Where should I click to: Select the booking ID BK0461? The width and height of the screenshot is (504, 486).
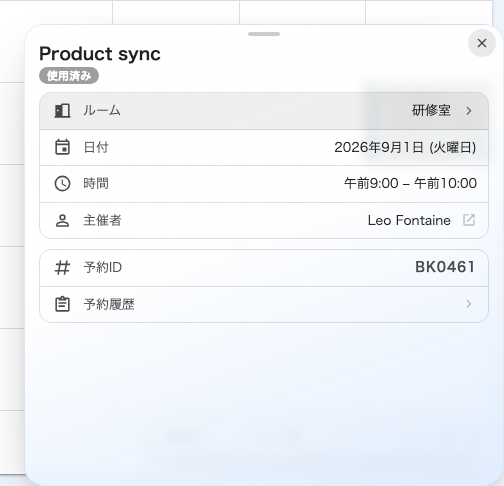coord(445,267)
